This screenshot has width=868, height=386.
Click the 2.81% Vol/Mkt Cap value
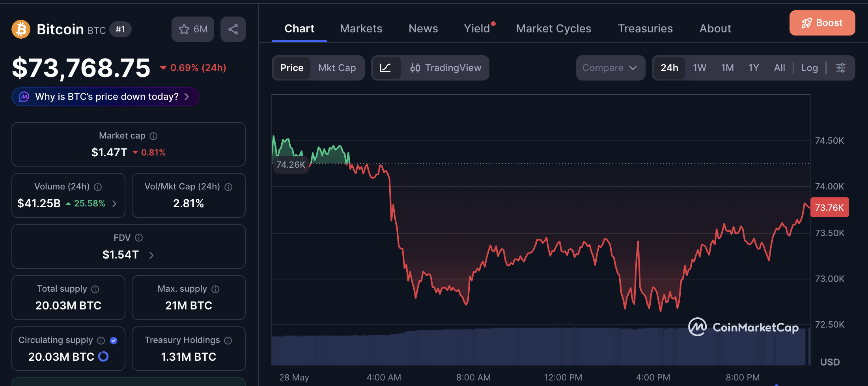(189, 204)
